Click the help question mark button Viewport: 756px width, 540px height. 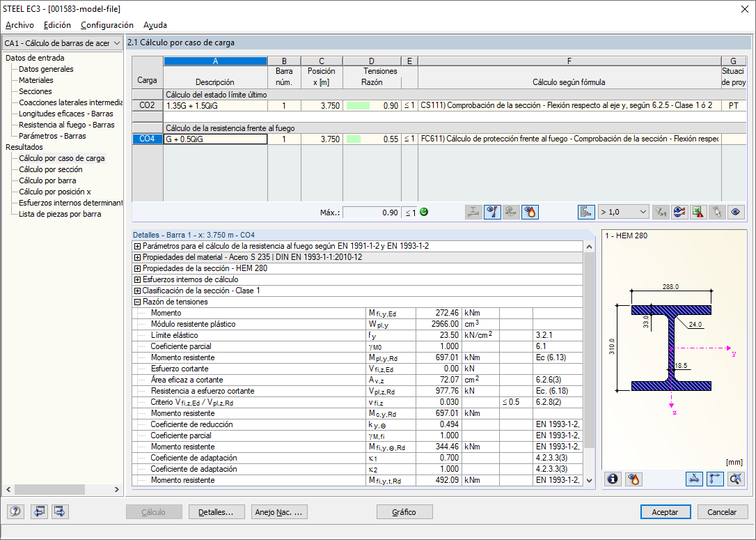(15, 511)
